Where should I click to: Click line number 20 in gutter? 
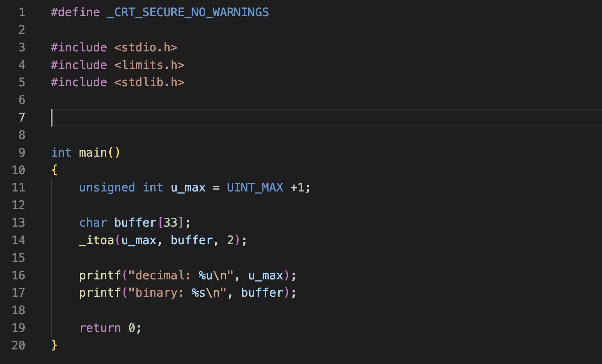19,345
